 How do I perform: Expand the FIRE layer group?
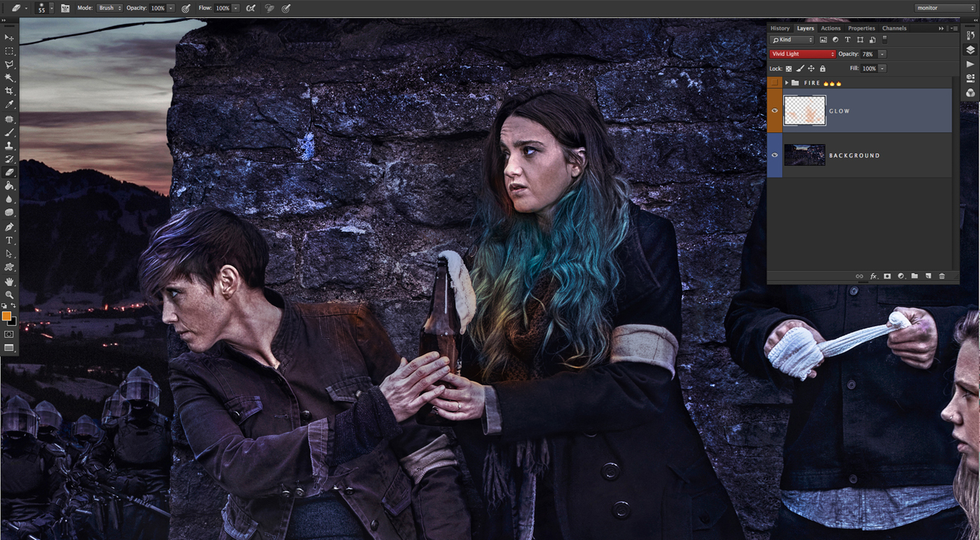click(x=787, y=83)
